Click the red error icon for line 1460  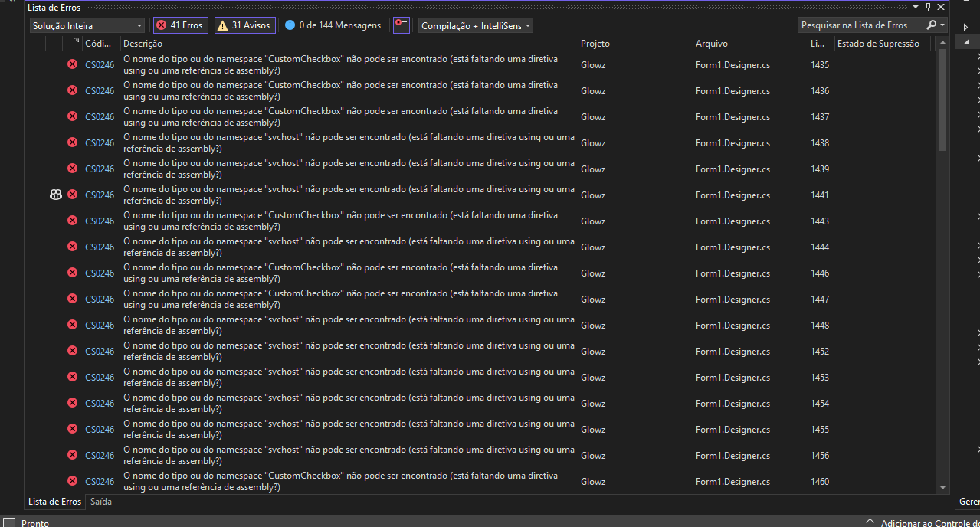click(73, 481)
